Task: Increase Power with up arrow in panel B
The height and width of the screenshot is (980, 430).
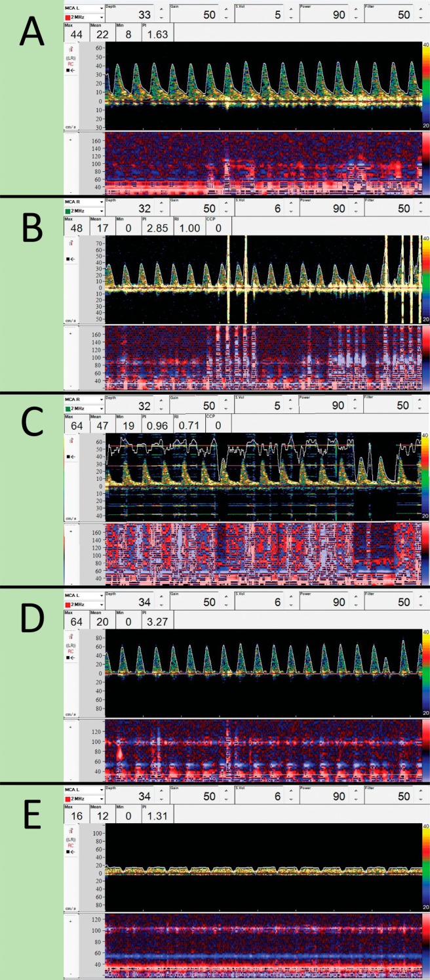Action: (356, 204)
